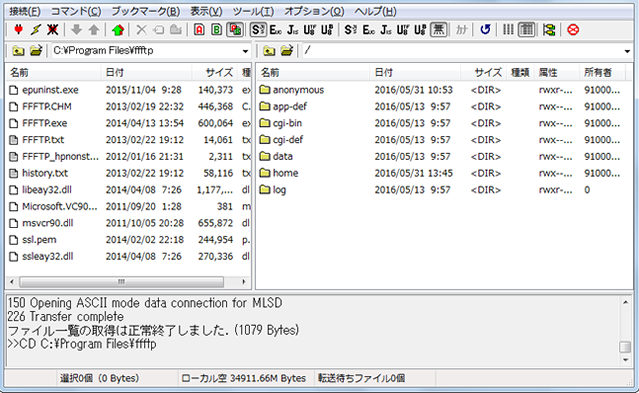The image size is (639, 393).
Task: Select the anonymous remote folder
Action: point(292,90)
